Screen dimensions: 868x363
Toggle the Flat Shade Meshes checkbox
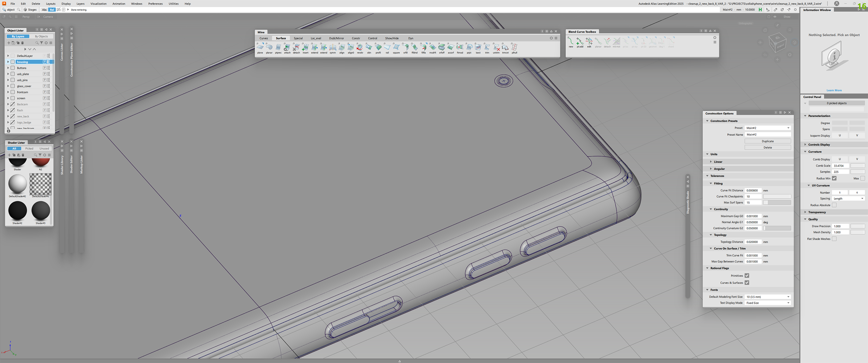point(834,239)
